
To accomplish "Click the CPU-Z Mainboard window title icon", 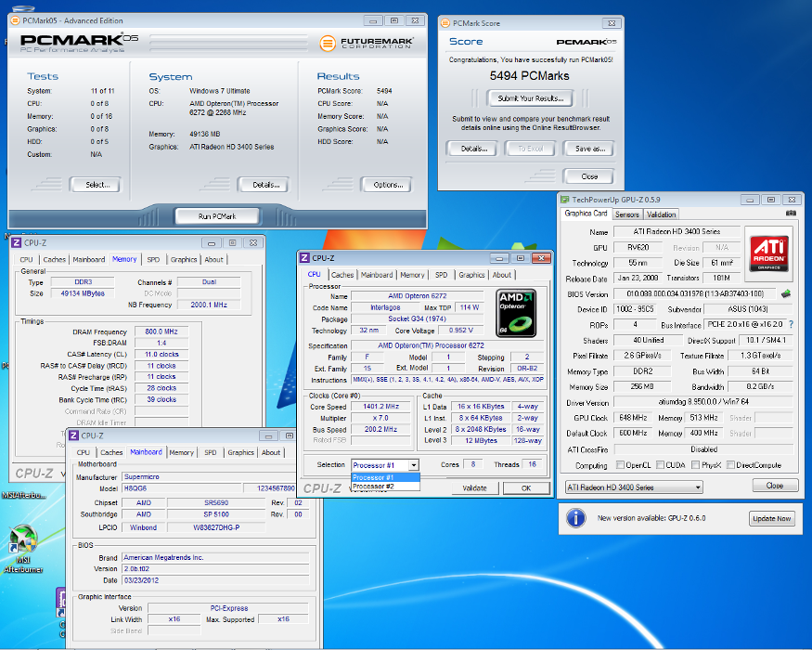I will tap(73, 435).
